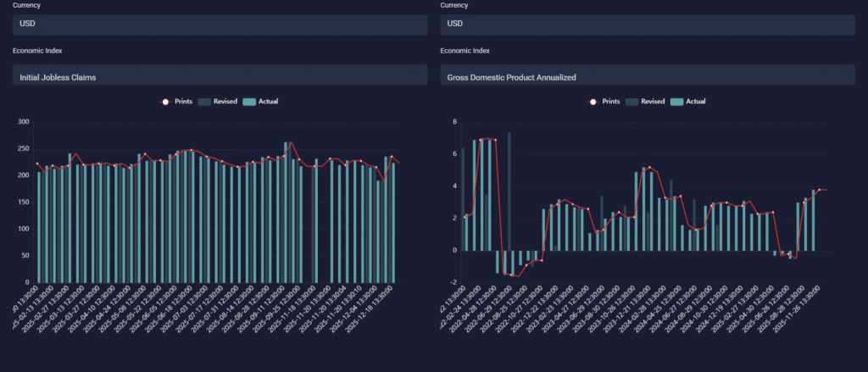The height and width of the screenshot is (372, 868).
Task: Expand the Gross Domestic Product Annualized dropdown
Action: (648, 76)
